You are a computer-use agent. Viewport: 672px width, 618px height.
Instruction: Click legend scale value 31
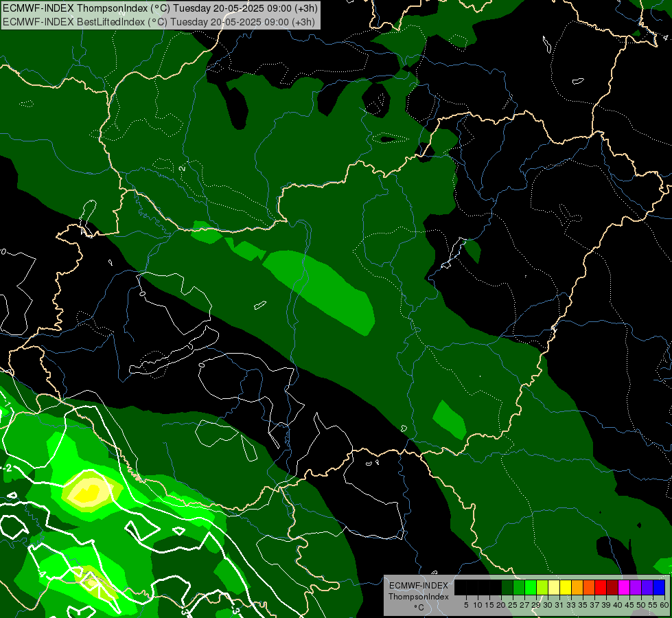559,605
